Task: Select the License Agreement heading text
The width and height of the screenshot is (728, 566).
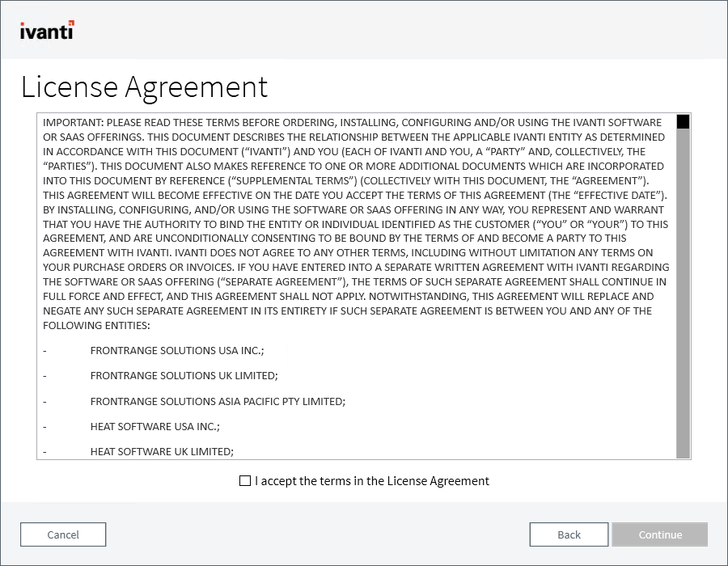Action: [x=146, y=87]
